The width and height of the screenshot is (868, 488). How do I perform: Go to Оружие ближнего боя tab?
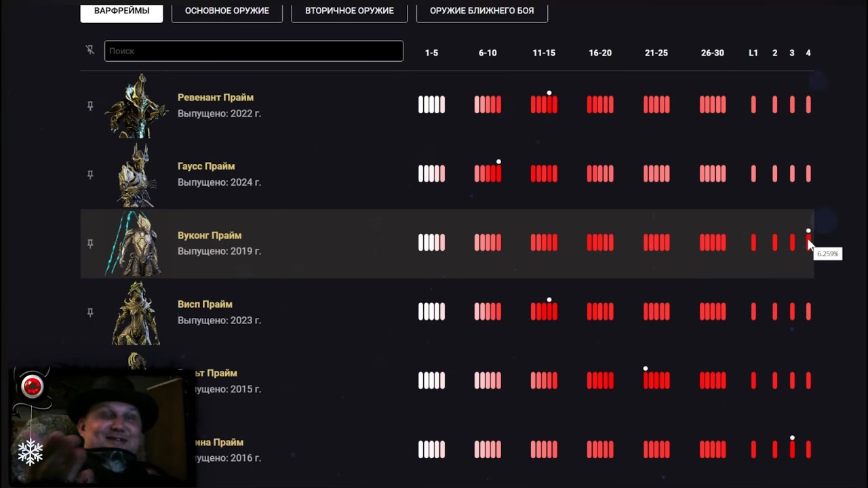coord(481,11)
